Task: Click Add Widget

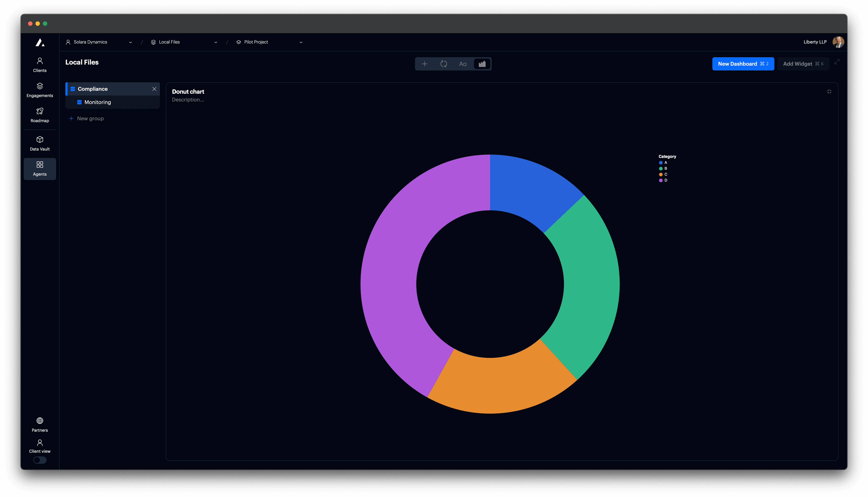Action: coord(803,64)
